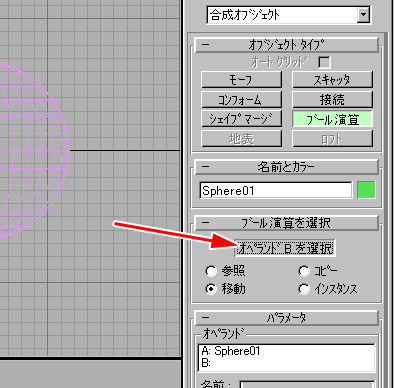This screenshot has height=388, width=394.
Task: Toggle the オート グリッド checkbox
Action: 324,62
